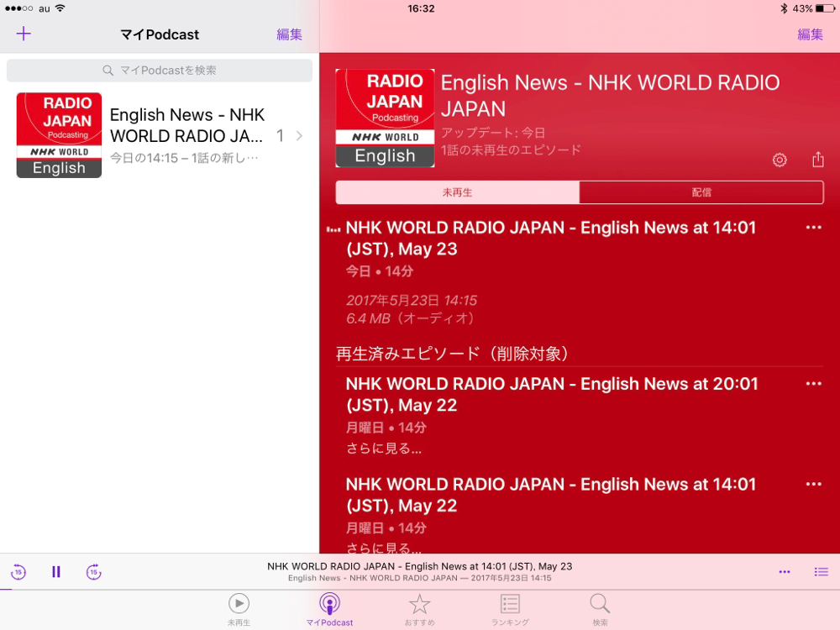Open more options for 20:01 May 22 episode
Viewport: 840px width, 630px height.
(813, 384)
